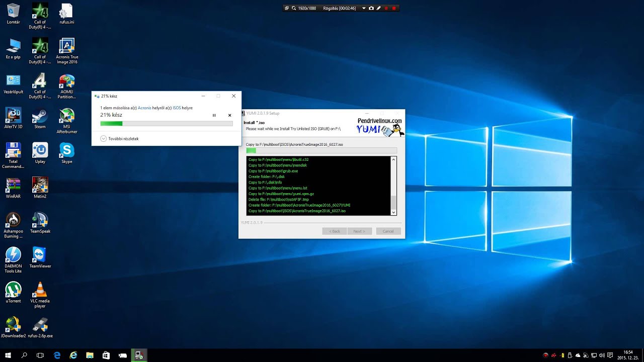
Task: Launch Internet Explorer from taskbar
Action: pyautogui.click(x=73, y=355)
